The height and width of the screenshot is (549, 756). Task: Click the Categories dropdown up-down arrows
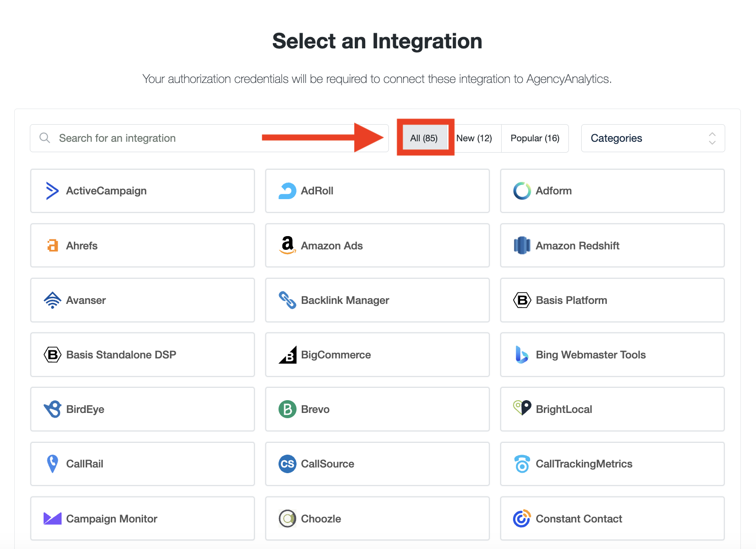[x=712, y=138]
